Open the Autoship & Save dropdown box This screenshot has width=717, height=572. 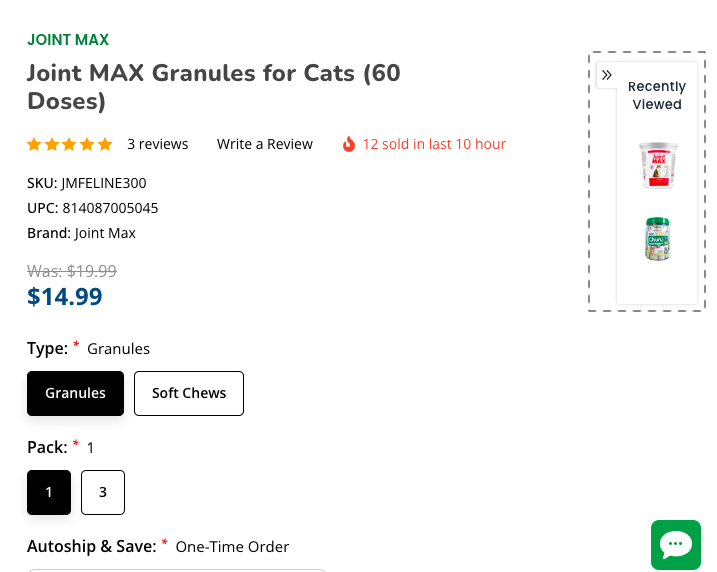[177, 570]
